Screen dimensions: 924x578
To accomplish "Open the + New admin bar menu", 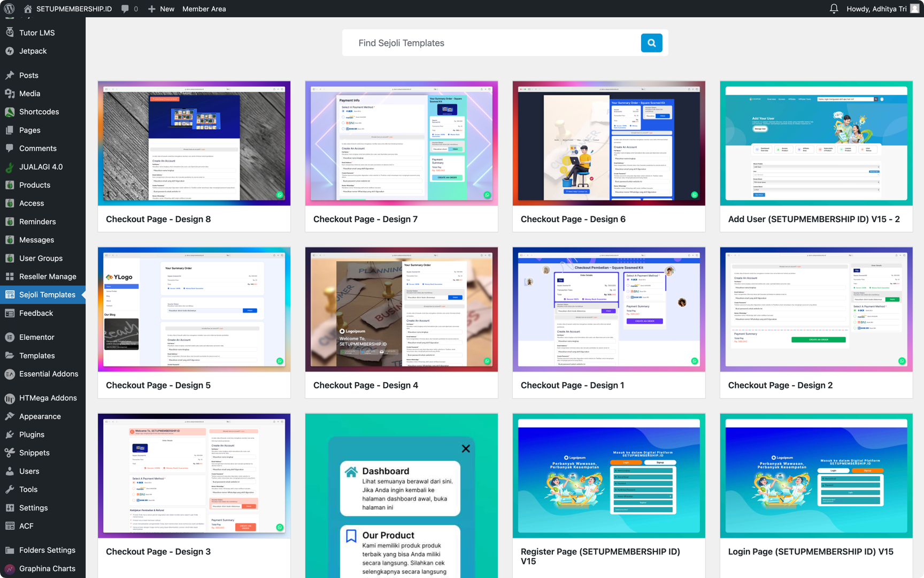I will 161,9.
